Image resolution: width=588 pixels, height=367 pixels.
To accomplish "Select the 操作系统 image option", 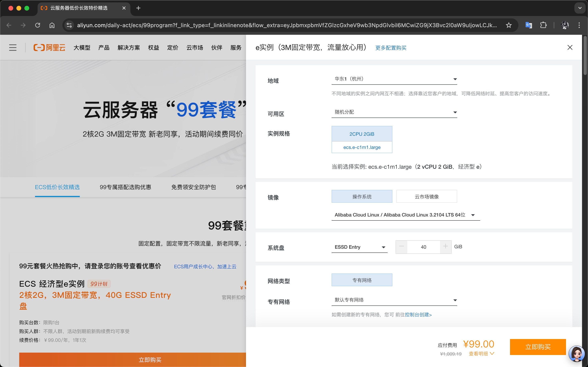I will tap(362, 197).
